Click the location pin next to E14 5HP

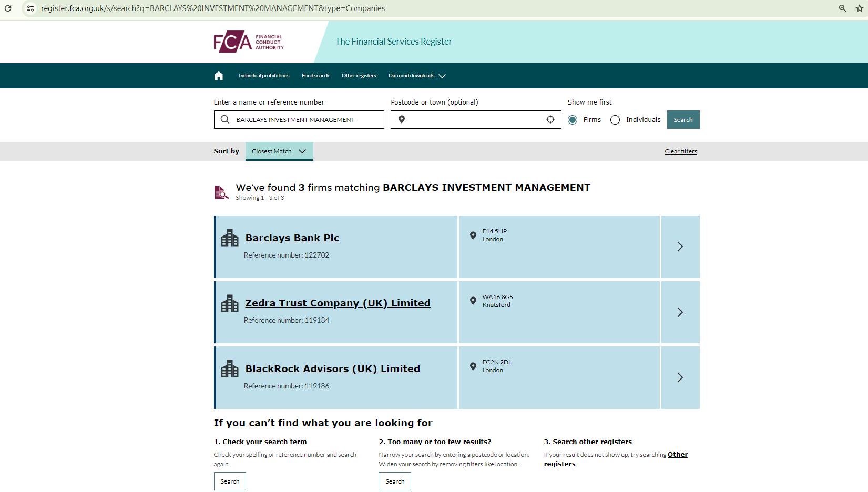[473, 235]
